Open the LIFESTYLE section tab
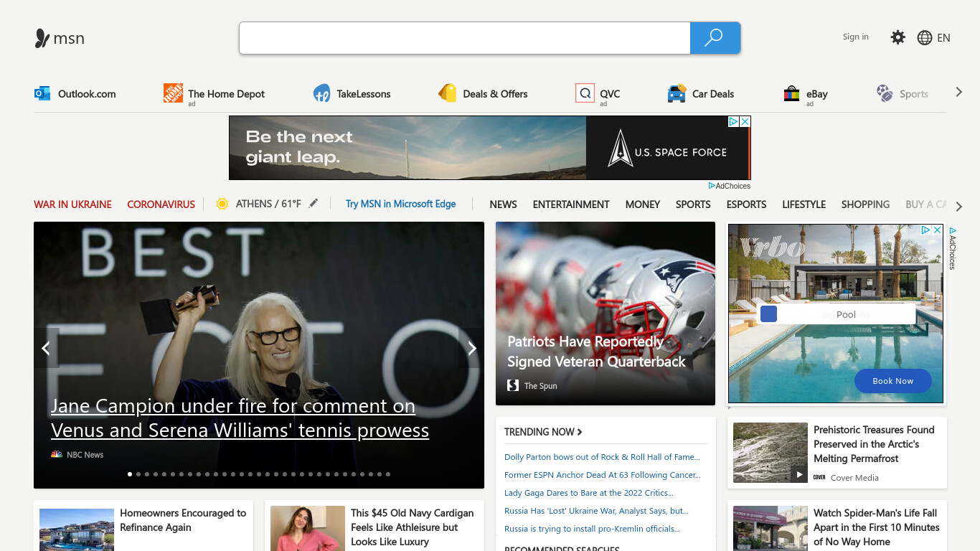This screenshot has width=980, height=551. tap(804, 204)
